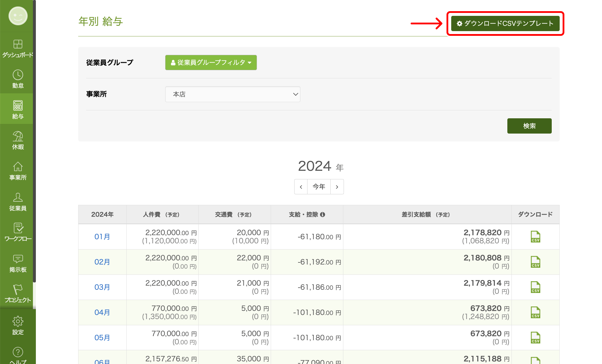Screen dimensions: 602x364
Task: Download the 03月 CSV file icon
Action: click(x=535, y=287)
